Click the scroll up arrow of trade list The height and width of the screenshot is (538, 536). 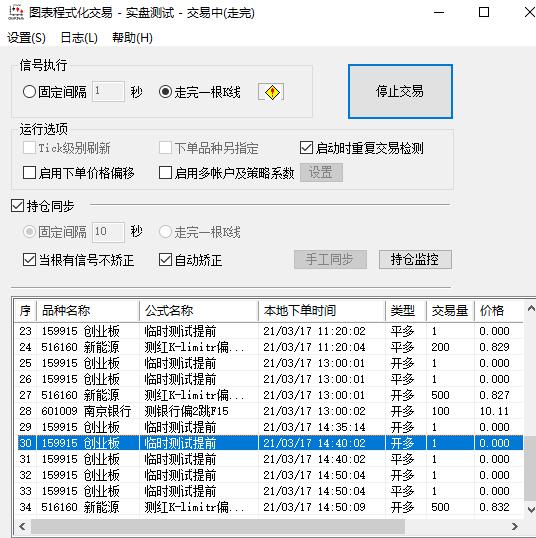531,308
